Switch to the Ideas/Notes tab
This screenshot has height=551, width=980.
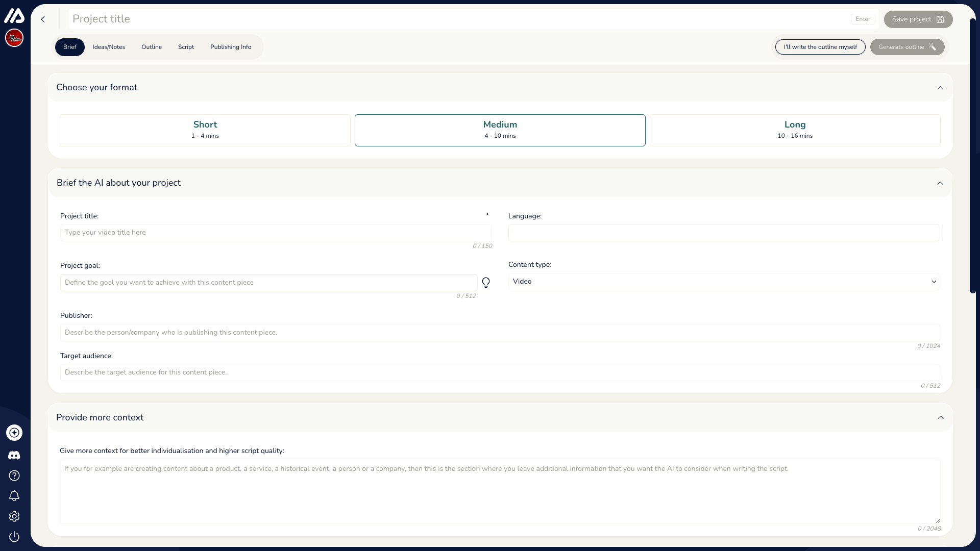(x=108, y=46)
